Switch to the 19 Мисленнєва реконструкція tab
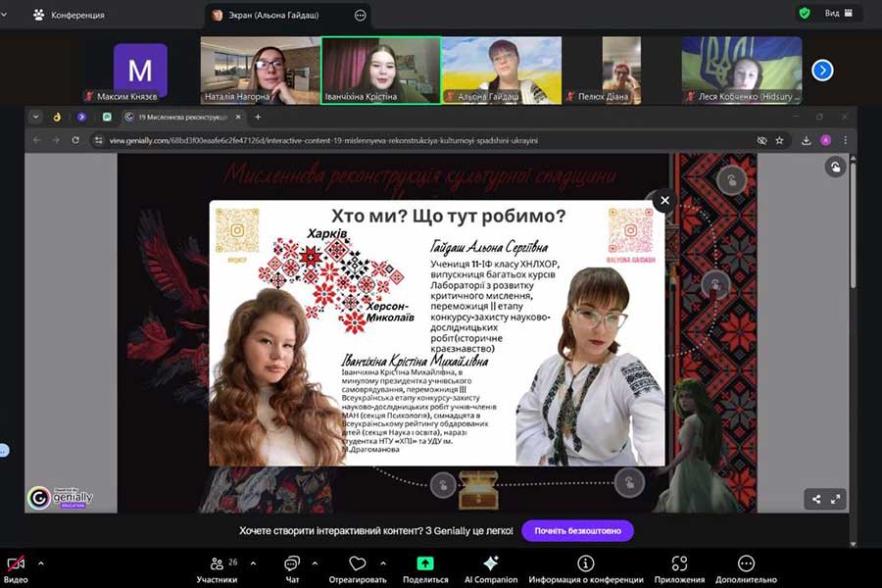Viewport: 882px width, 588px height. (183, 117)
